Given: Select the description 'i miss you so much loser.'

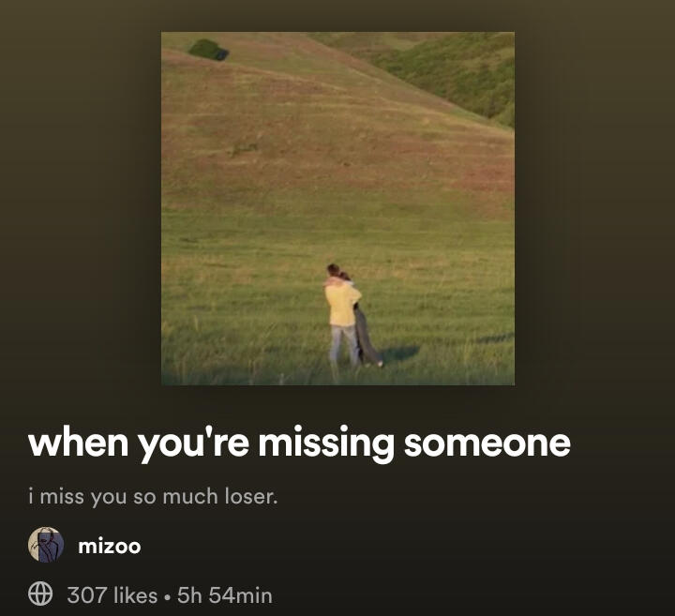Looking at the screenshot, I should [x=153, y=497].
